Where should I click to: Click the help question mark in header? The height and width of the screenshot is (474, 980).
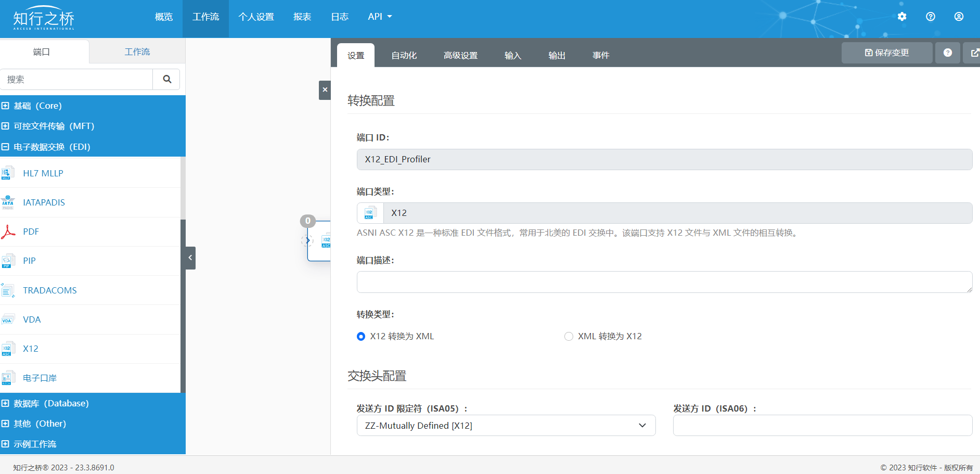[x=931, y=17]
